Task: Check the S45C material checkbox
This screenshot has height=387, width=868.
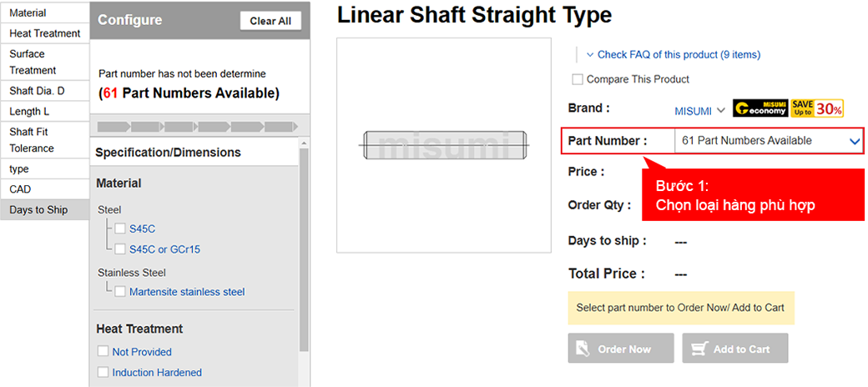Action: point(120,229)
